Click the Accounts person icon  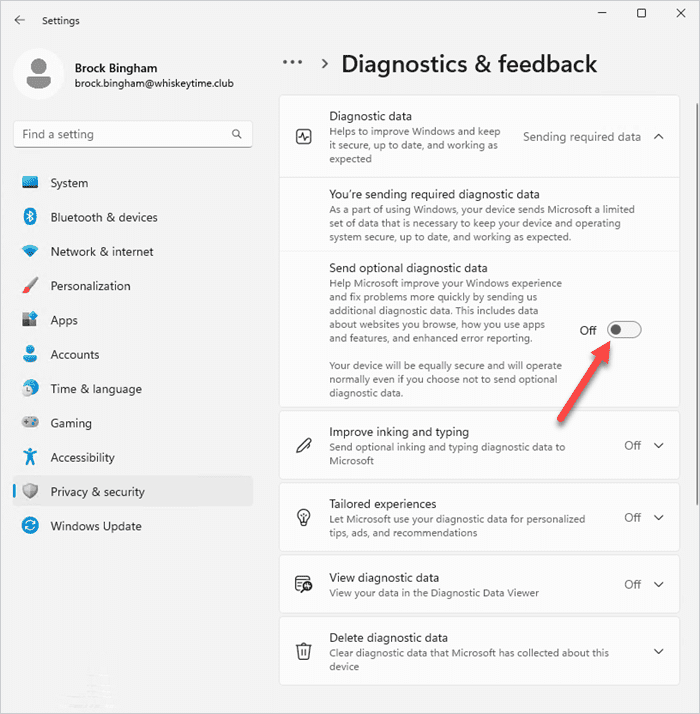[x=30, y=354]
